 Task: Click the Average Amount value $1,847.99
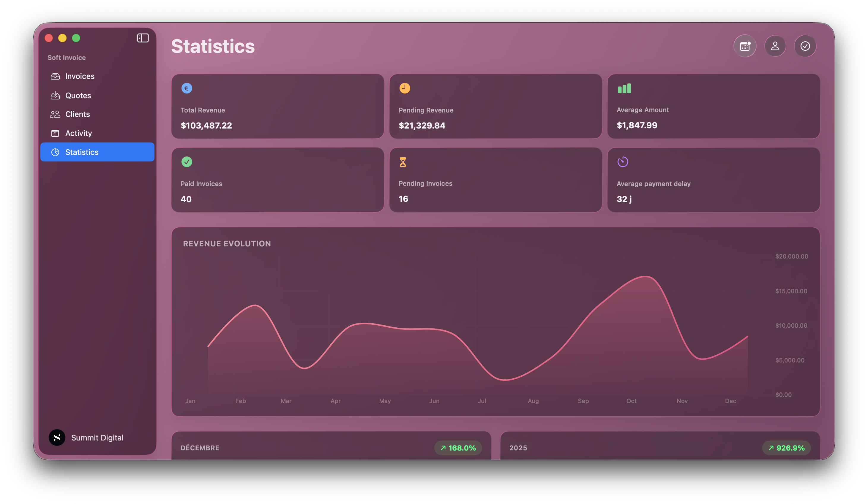click(x=637, y=125)
